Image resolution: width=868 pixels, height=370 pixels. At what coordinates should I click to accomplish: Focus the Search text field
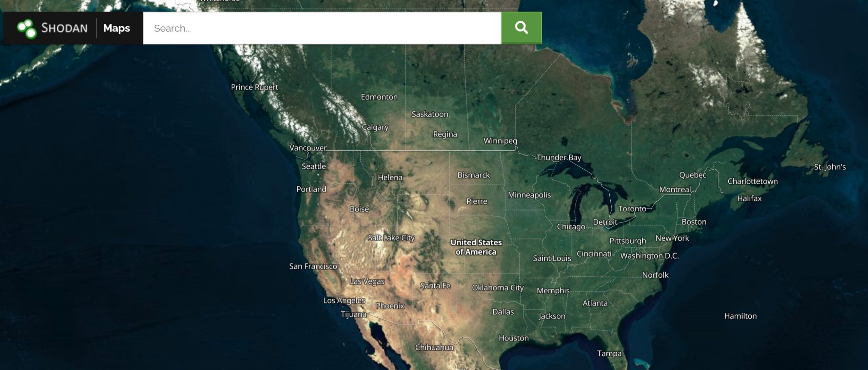click(x=322, y=28)
